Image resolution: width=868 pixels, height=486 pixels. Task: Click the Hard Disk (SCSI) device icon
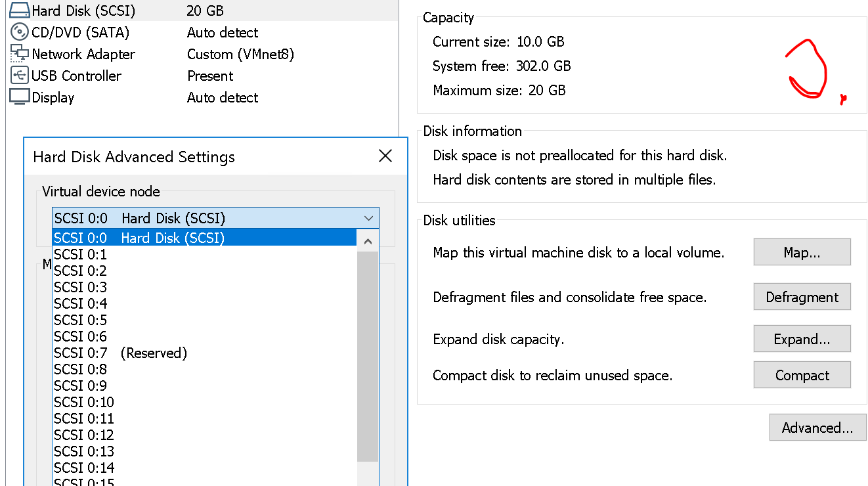click(x=20, y=11)
